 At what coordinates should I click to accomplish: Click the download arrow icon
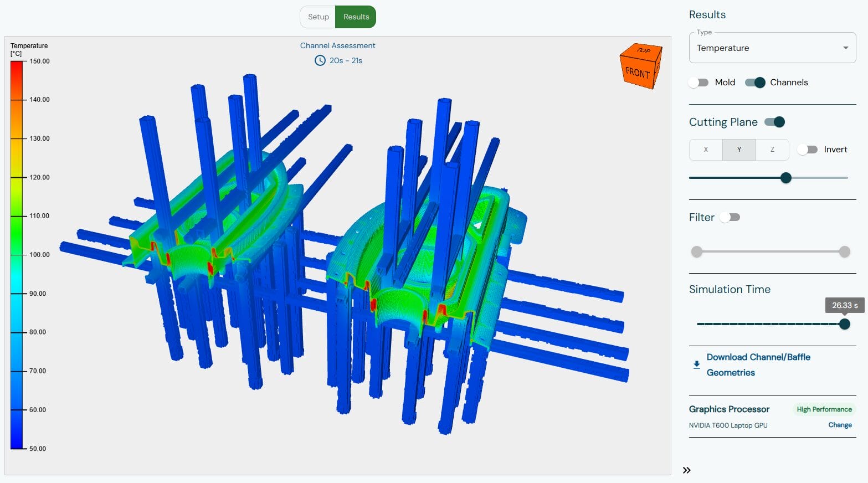pos(696,364)
